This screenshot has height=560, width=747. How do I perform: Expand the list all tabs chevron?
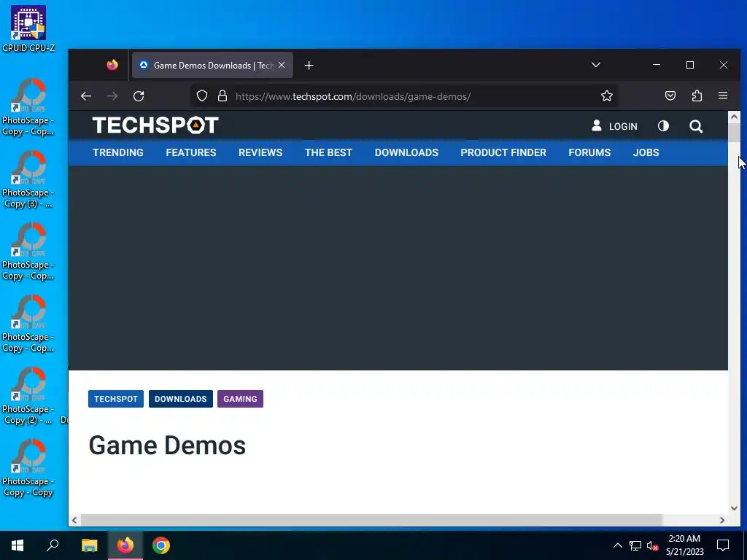(x=595, y=65)
